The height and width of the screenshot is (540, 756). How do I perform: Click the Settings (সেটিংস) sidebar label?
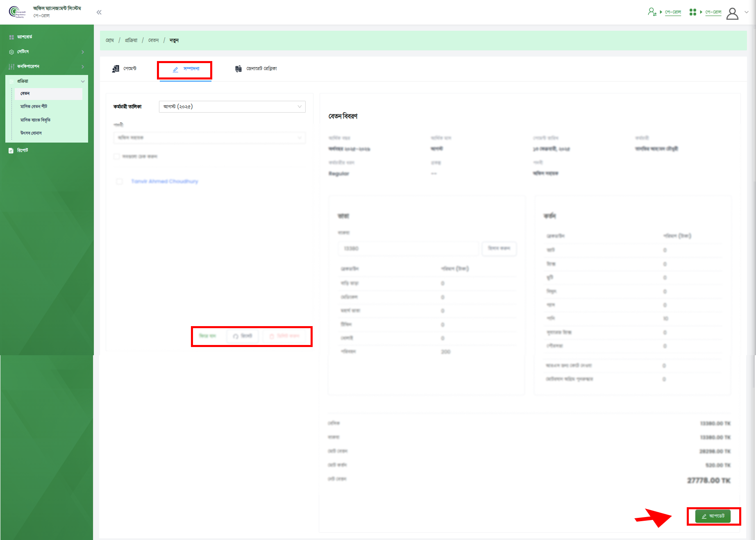click(x=23, y=52)
